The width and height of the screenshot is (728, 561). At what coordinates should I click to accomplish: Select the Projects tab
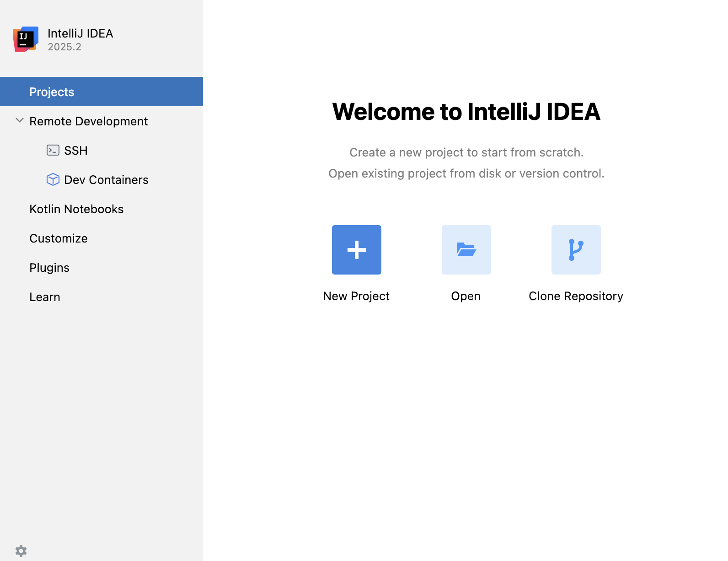click(x=52, y=92)
